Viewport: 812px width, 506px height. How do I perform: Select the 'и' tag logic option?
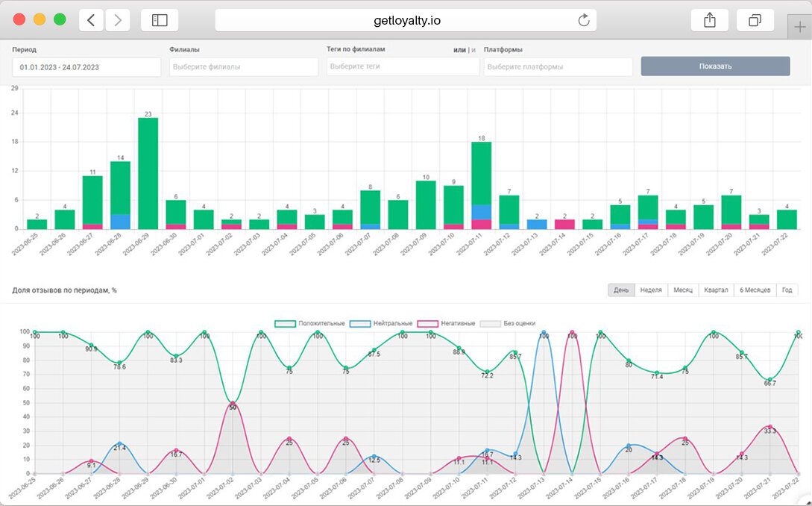(473, 50)
